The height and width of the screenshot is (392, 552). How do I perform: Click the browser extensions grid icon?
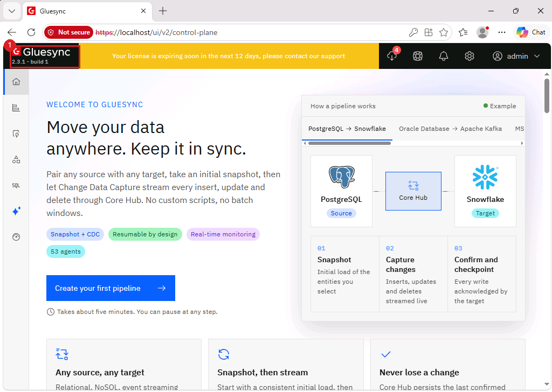(429, 32)
